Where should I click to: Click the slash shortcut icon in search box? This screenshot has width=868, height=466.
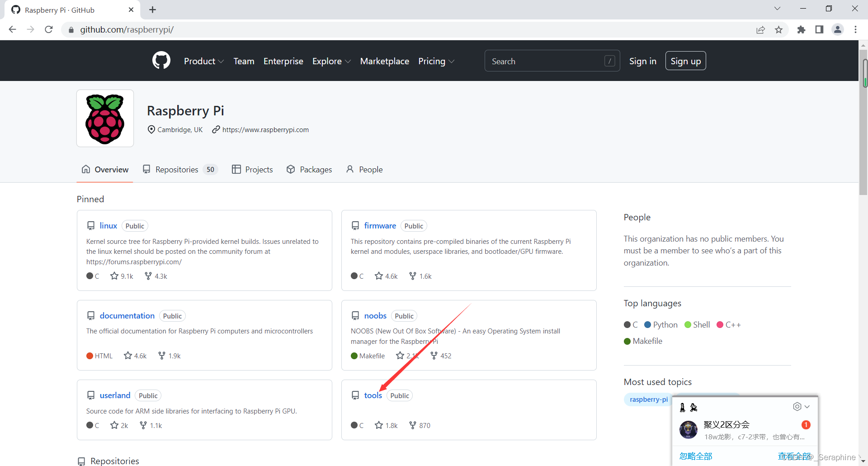[x=609, y=61]
